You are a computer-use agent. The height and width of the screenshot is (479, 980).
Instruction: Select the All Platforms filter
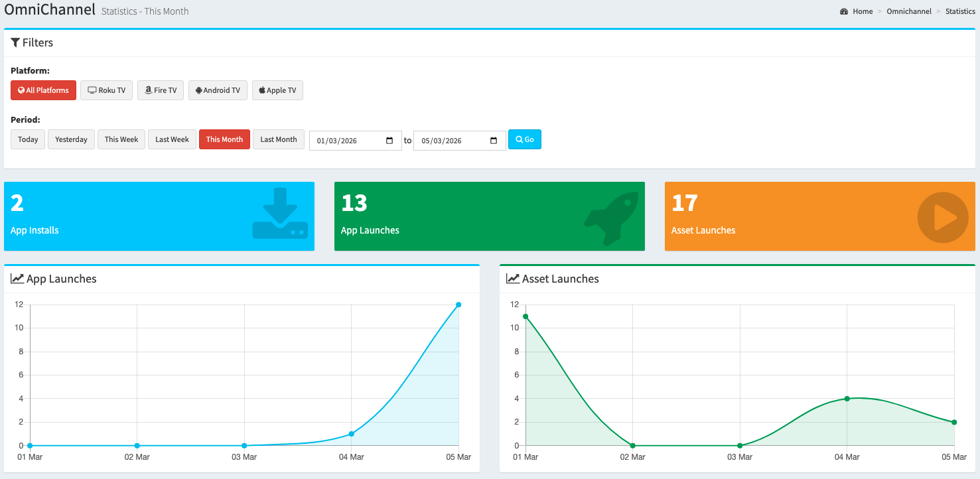click(x=44, y=90)
